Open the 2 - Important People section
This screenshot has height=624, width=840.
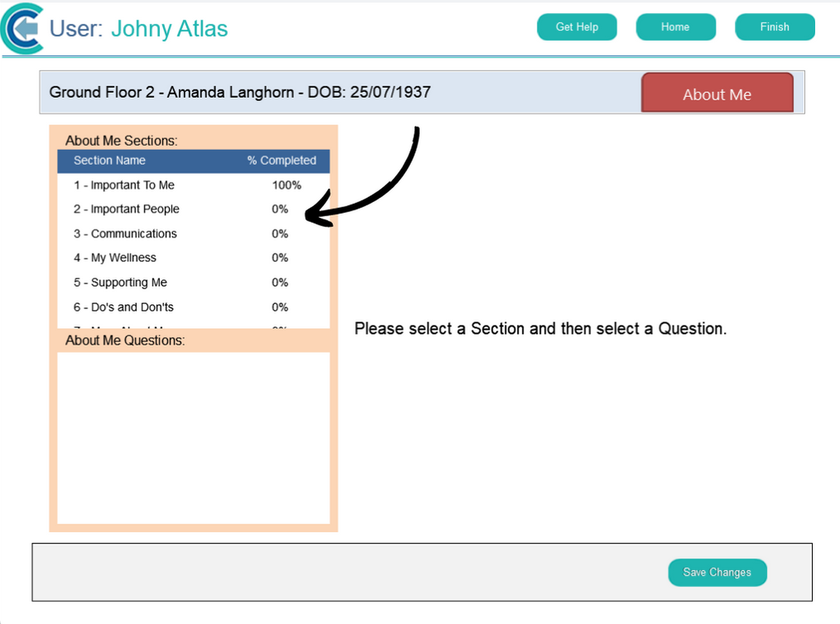pos(126,210)
